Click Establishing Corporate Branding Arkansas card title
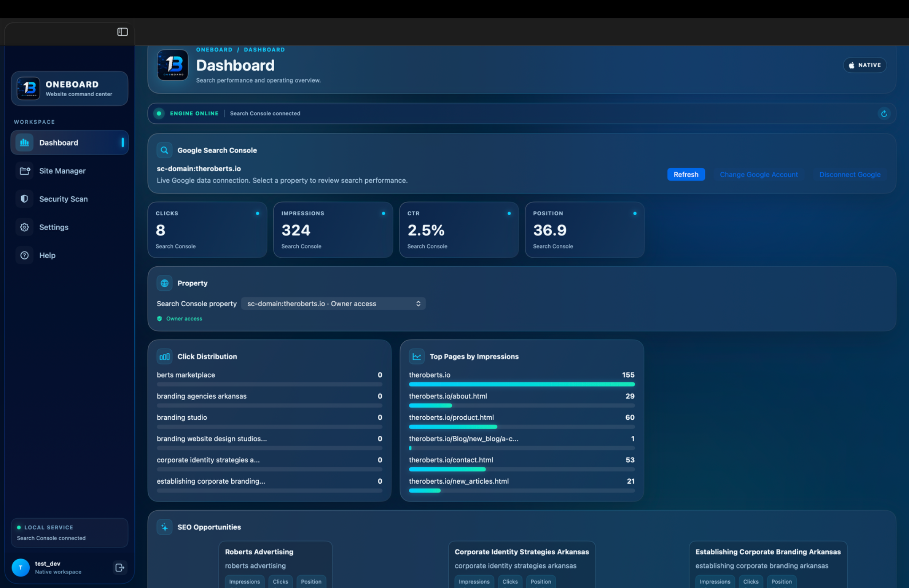This screenshot has height=588, width=909. coord(768,552)
